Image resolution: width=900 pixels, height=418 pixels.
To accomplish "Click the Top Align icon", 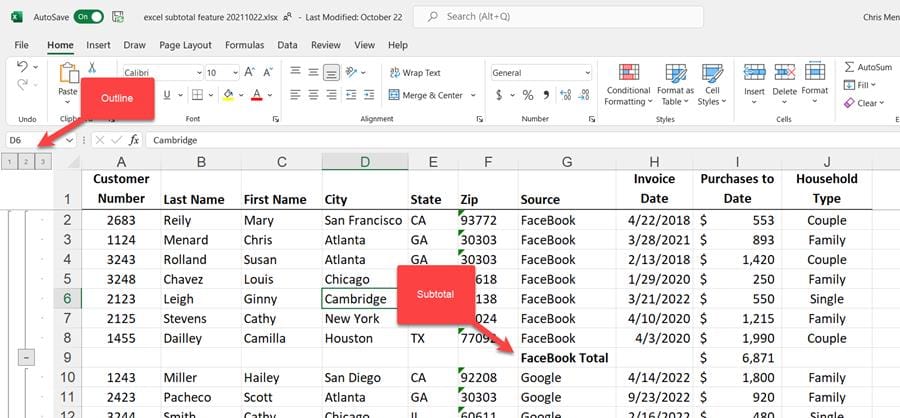I will (x=295, y=72).
